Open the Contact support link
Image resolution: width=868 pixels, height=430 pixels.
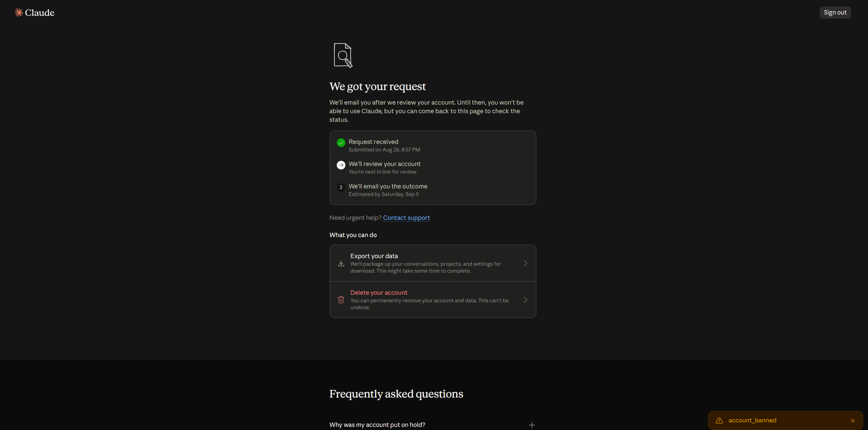tap(406, 218)
